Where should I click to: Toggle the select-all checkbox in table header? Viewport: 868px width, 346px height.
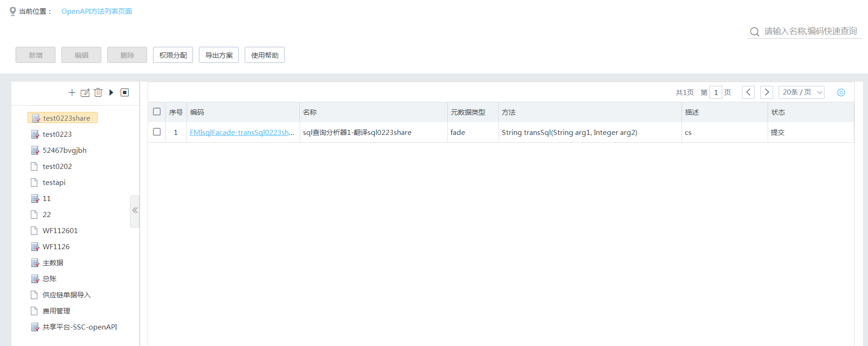point(157,112)
